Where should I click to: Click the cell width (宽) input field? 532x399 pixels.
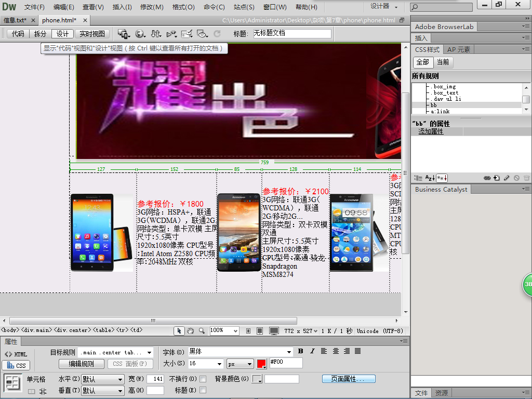point(155,379)
